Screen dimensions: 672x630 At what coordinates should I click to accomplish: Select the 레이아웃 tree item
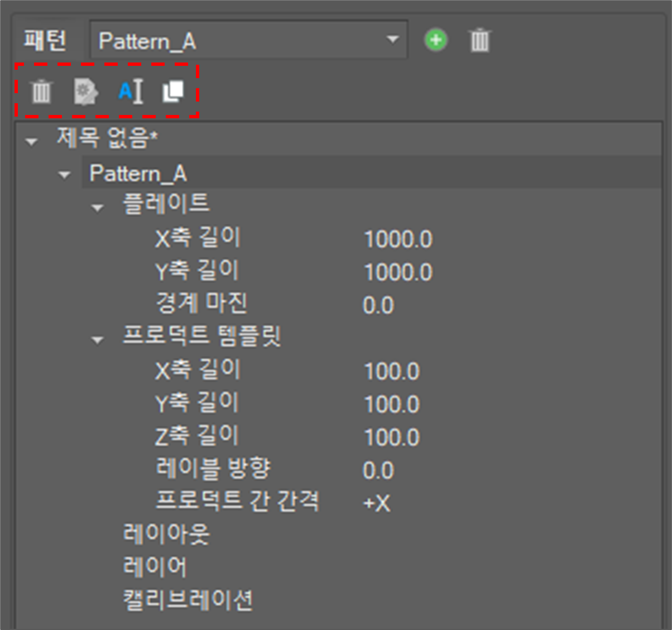click(x=166, y=534)
